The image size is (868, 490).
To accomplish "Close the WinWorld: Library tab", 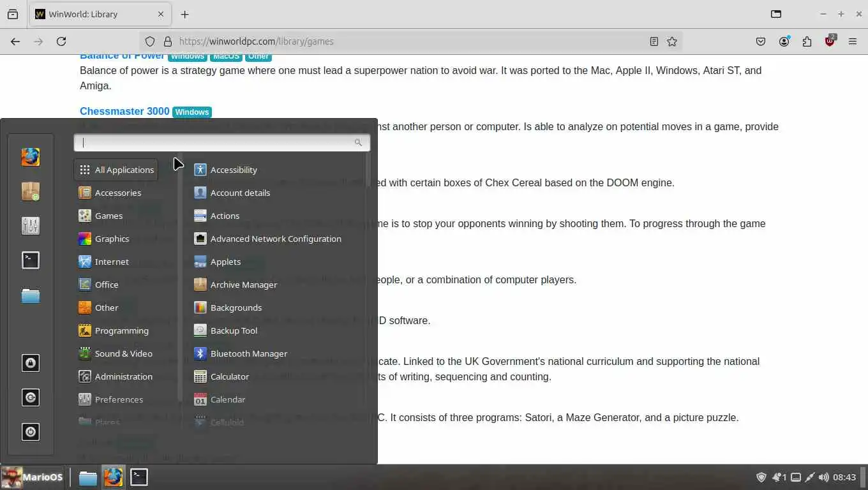I will pyautogui.click(x=161, y=14).
